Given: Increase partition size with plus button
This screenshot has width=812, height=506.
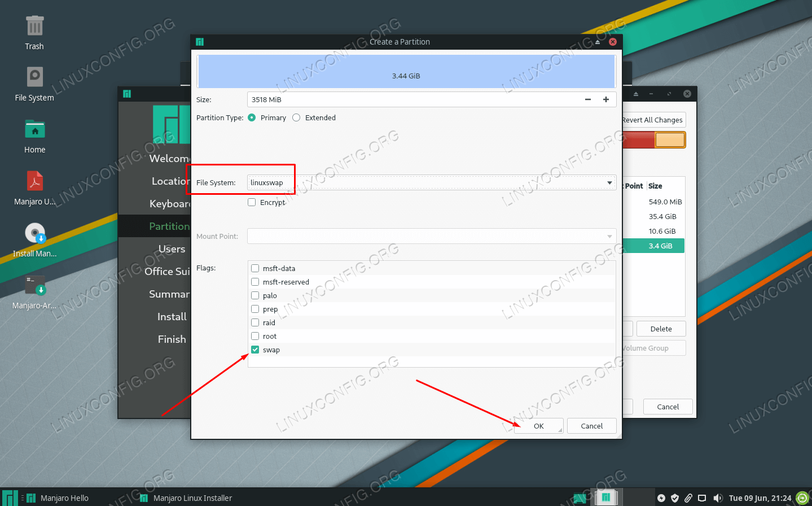Looking at the screenshot, I should click(606, 99).
